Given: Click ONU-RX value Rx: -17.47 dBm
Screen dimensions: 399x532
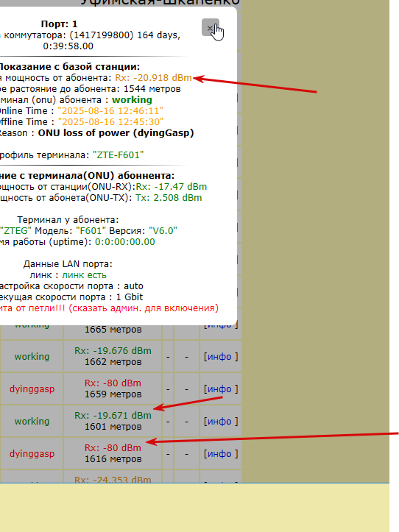Looking at the screenshot, I should coord(172,187).
